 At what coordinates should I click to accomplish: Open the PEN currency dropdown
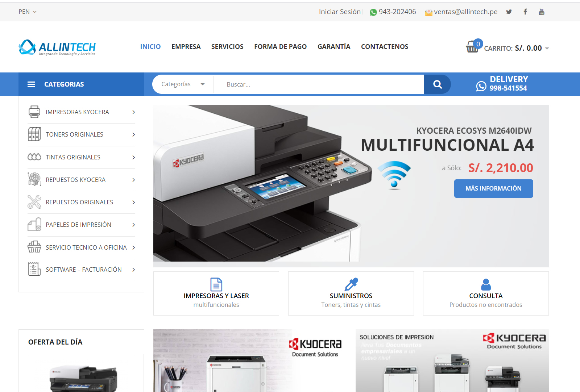(28, 12)
